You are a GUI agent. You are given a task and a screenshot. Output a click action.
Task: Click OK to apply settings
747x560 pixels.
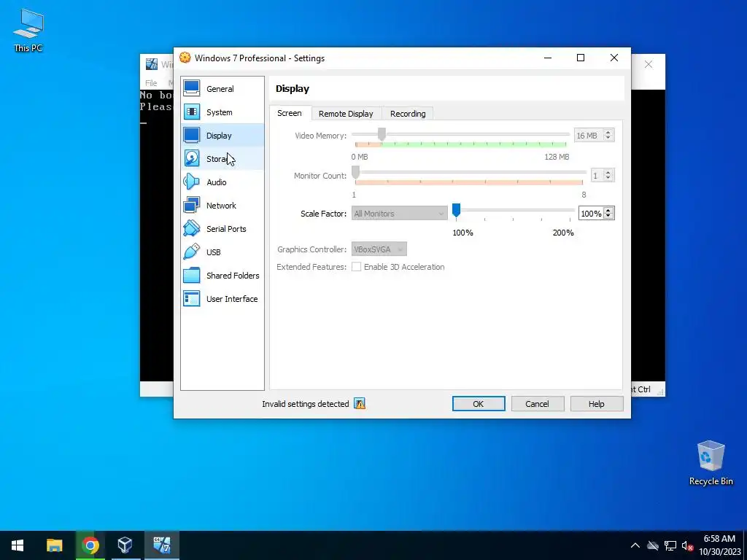click(479, 404)
